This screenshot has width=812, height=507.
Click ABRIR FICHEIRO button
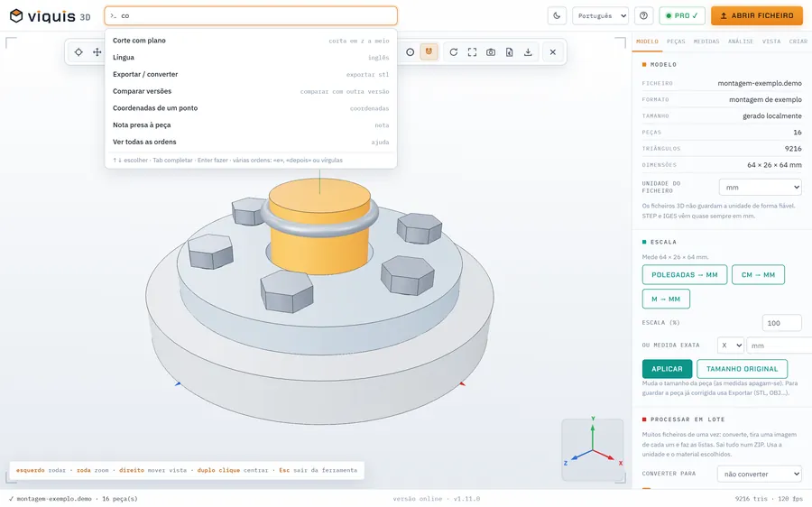pyautogui.click(x=757, y=15)
